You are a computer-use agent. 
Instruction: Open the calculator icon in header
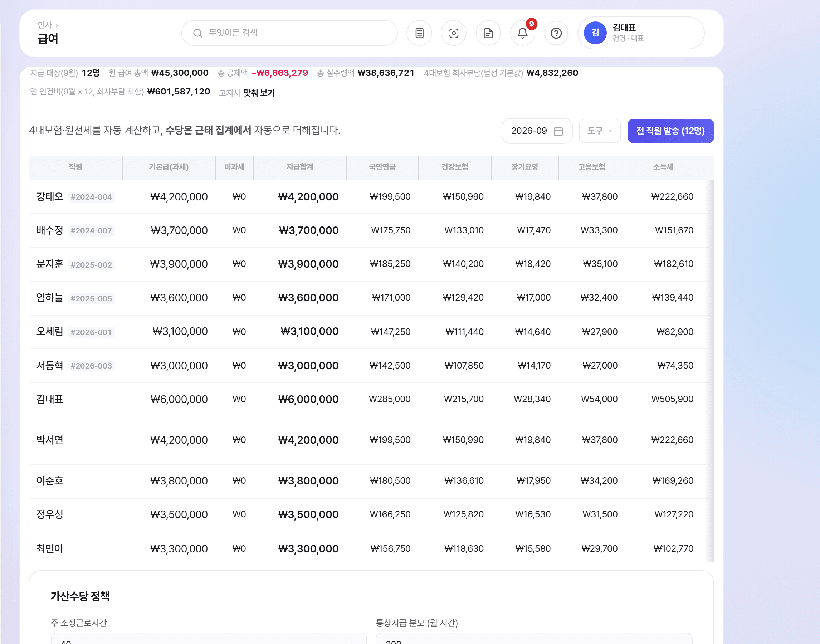(419, 33)
